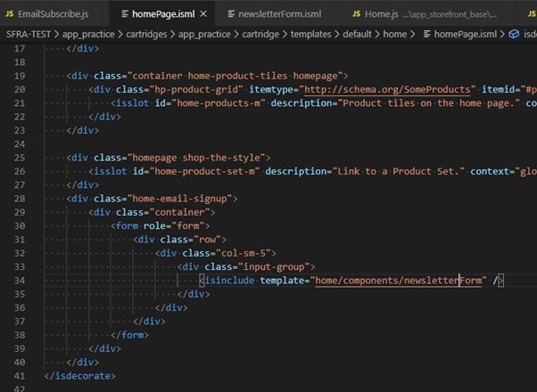The width and height of the screenshot is (537, 392).
Task: Click the closing isdecorate tag
Action: pos(79,376)
